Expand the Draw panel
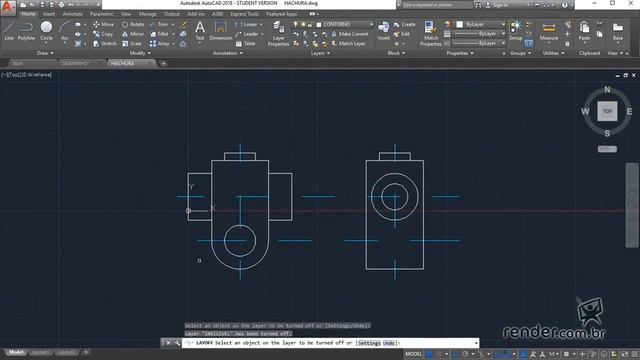This screenshot has width=640, height=360. pos(45,53)
